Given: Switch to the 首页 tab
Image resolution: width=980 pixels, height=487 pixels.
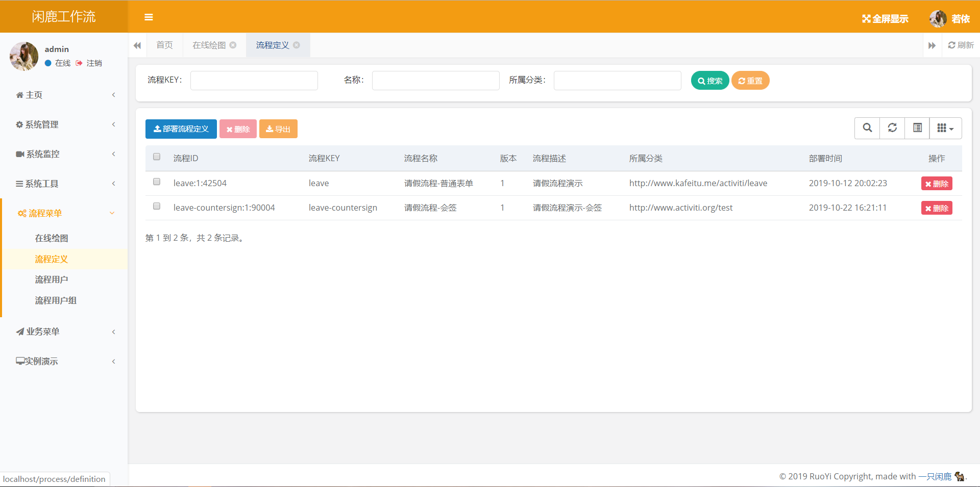Looking at the screenshot, I should 164,45.
